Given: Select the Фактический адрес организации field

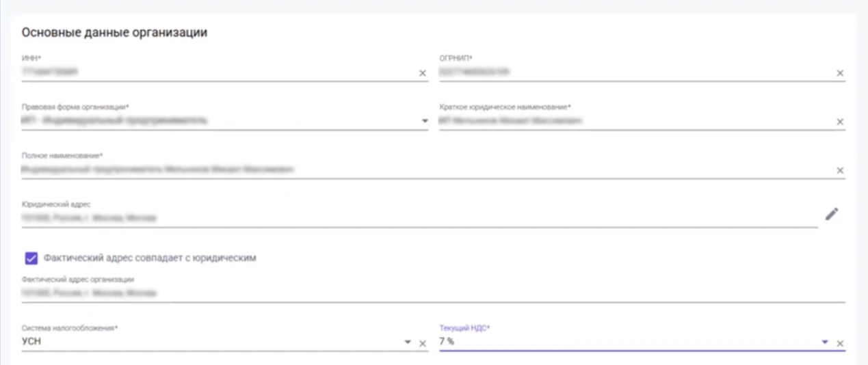Looking at the screenshot, I should tap(410, 293).
